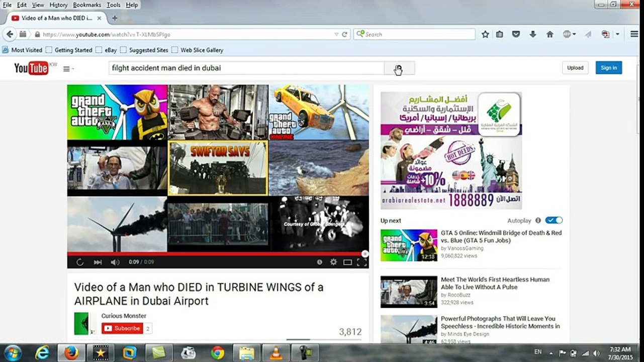
Task: Replay the video with the replay icon
Action: click(x=79, y=262)
